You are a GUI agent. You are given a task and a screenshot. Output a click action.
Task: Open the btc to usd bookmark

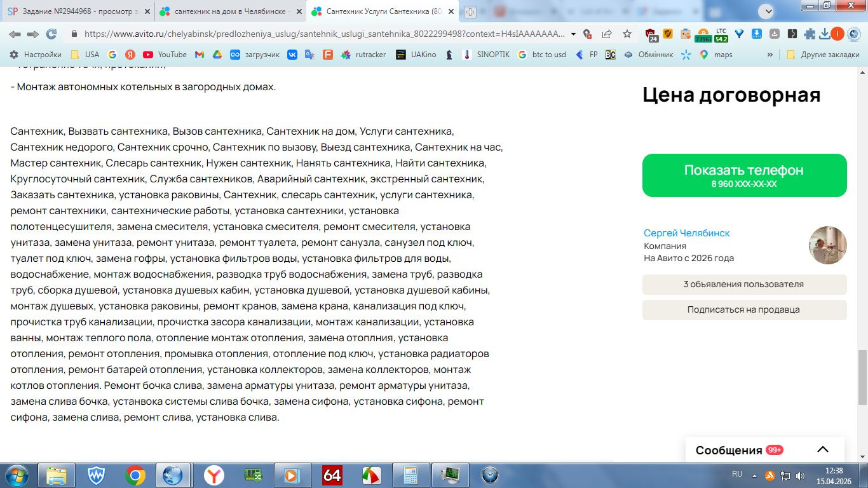(542, 55)
